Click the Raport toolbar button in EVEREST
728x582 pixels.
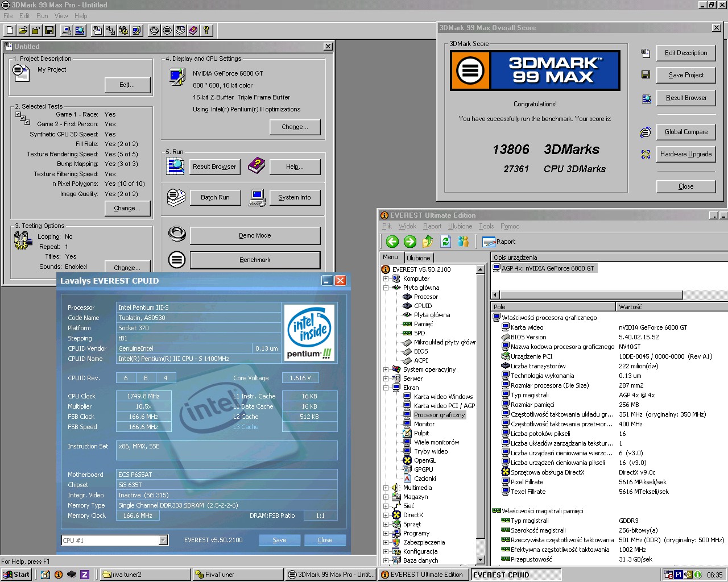click(498, 242)
